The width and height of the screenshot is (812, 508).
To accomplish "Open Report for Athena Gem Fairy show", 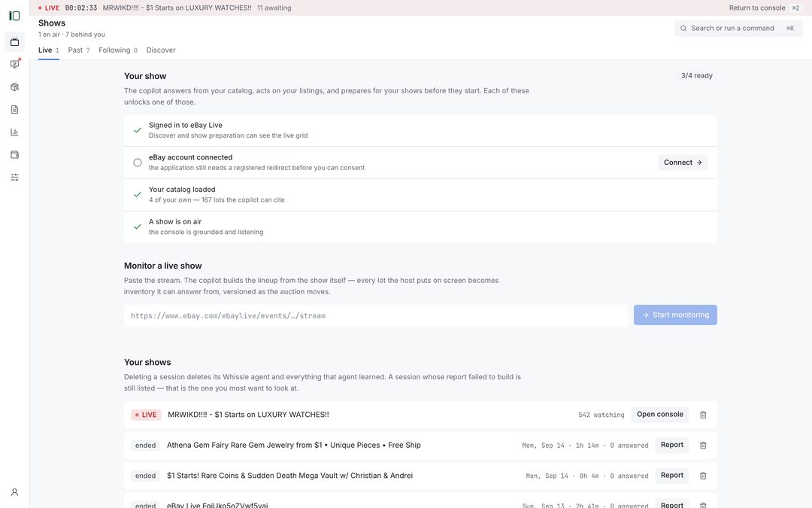I will point(671,445).
